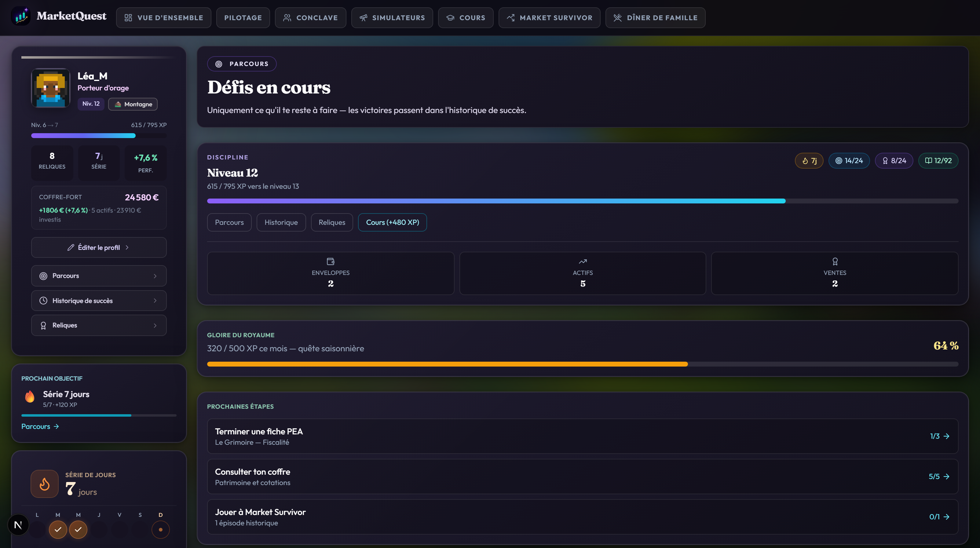Toggle the V (vendredi) day circle
Screen dimensions: 980x548
point(119,530)
